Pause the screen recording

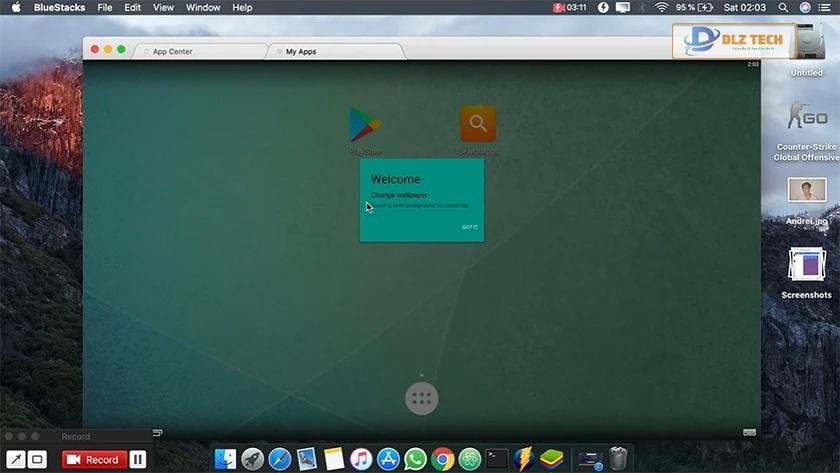click(138, 460)
